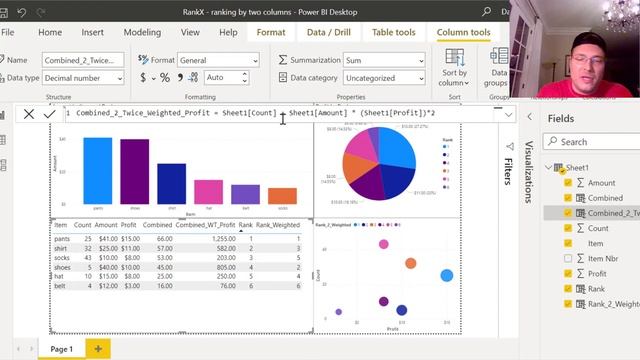Click the search icon in the Fields pane
640x360 pixels.
click(x=553, y=141)
